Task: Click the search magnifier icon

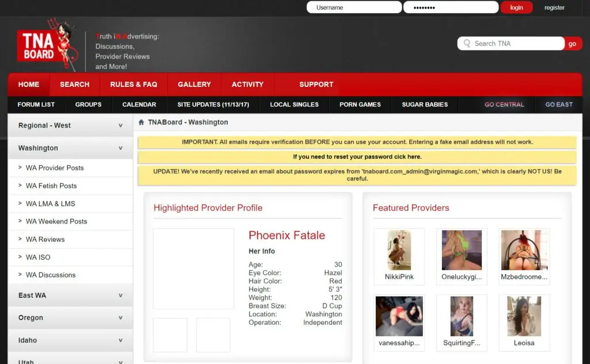Action: (467, 43)
